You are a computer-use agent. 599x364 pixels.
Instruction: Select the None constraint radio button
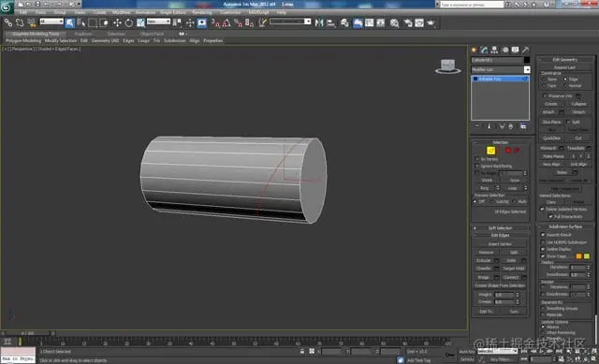click(x=545, y=79)
